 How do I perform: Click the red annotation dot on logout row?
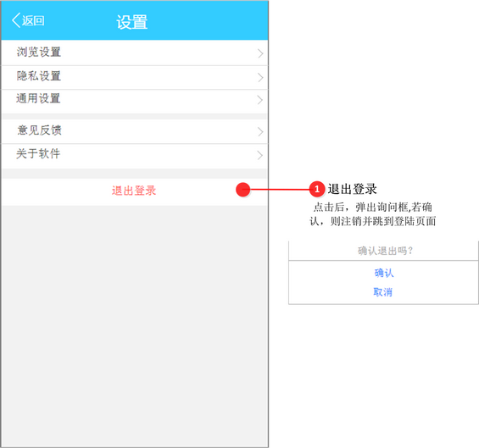click(242, 190)
